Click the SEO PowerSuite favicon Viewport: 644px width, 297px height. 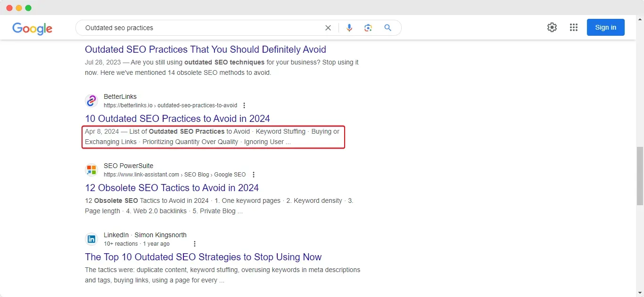point(91,170)
